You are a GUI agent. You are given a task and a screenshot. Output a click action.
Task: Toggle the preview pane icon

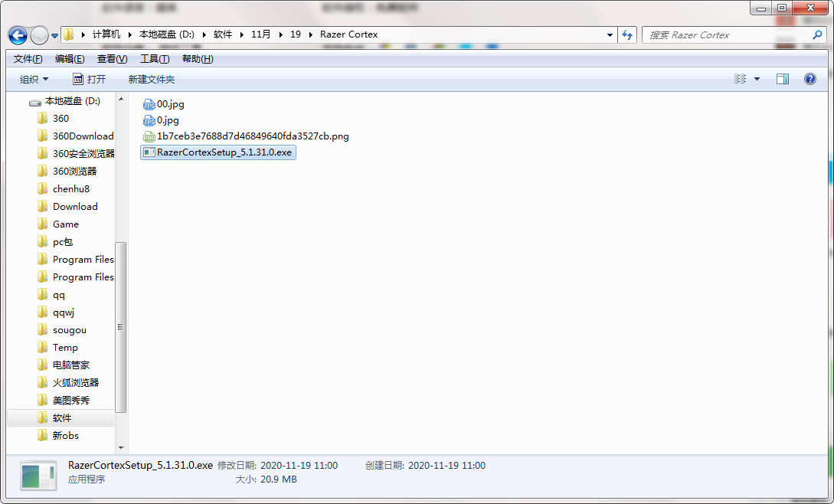click(x=783, y=80)
